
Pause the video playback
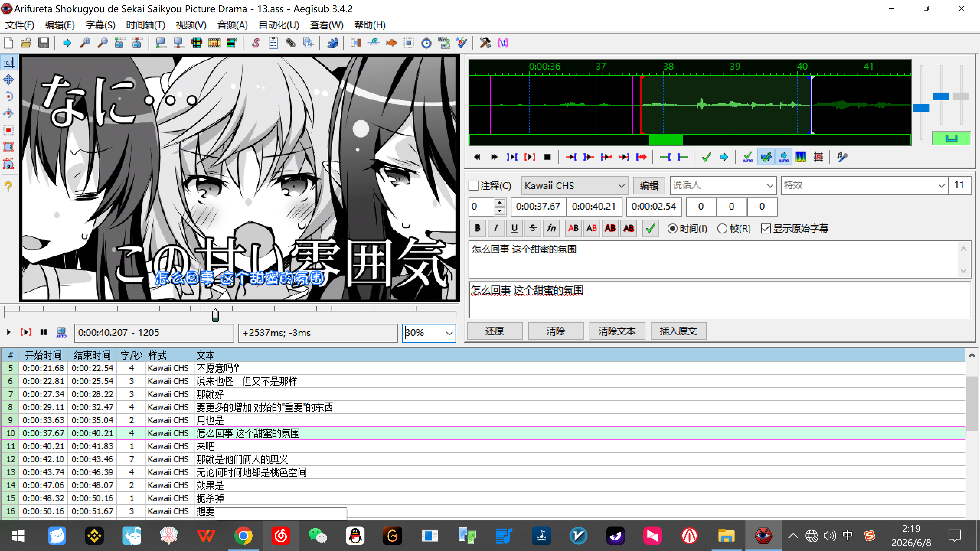click(44, 332)
